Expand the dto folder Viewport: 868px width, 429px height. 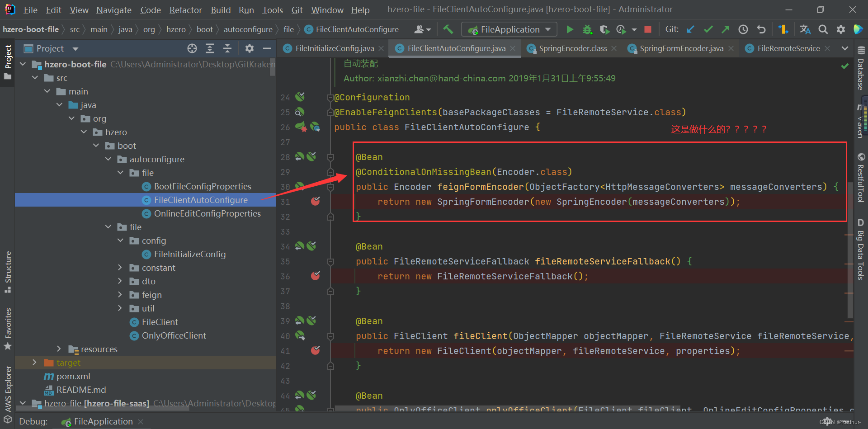tap(120, 281)
